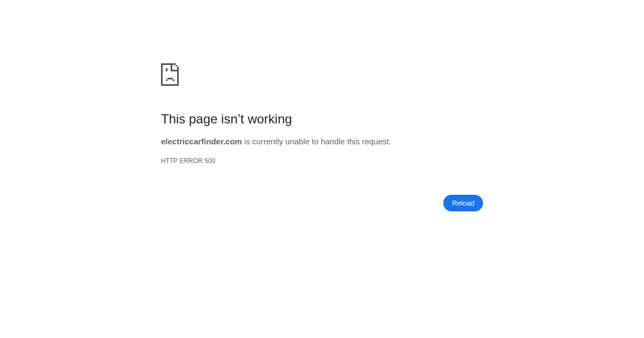Click the mouth of the sad page icon
Image resolution: width=644 pixels, height=338 pixels.
click(170, 79)
